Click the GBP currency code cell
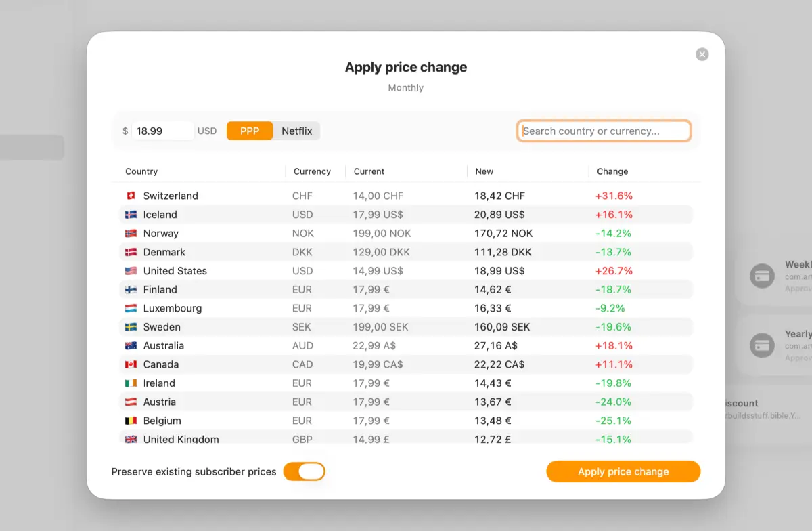 302,439
